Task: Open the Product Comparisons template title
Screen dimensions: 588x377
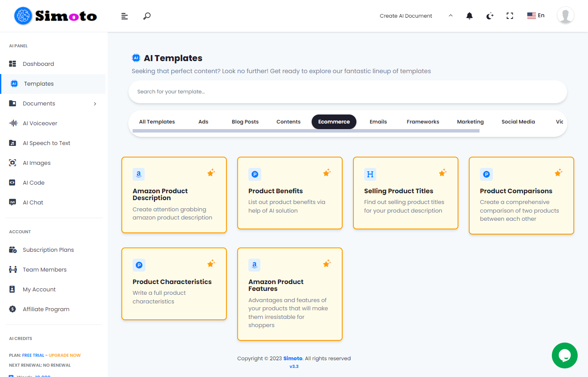Action: tap(516, 191)
